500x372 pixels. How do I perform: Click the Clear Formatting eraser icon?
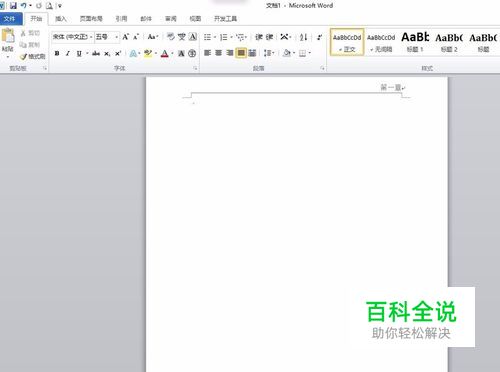tap(171, 36)
